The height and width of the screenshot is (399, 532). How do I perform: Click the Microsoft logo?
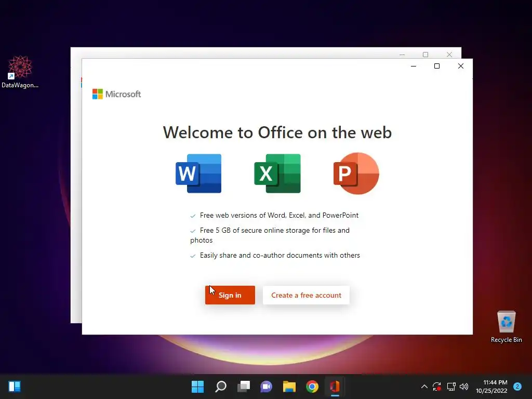click(x=116, y=94)
